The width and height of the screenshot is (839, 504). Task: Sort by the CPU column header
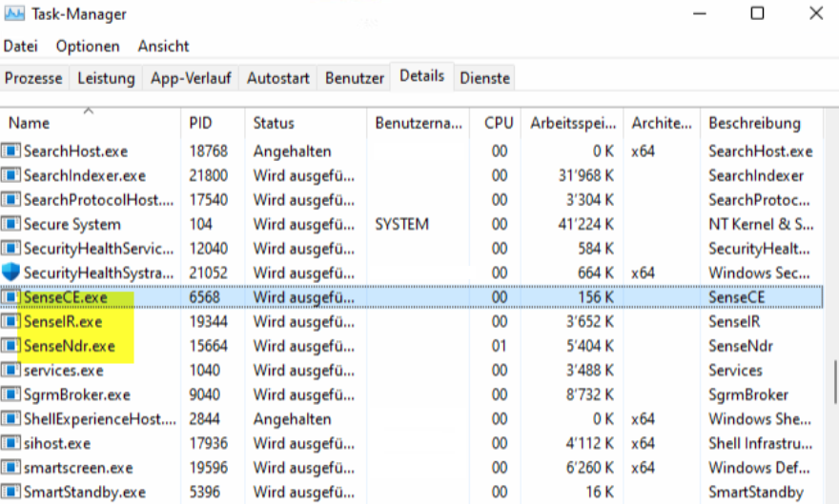pyautogui.click(x=496, y=123)
